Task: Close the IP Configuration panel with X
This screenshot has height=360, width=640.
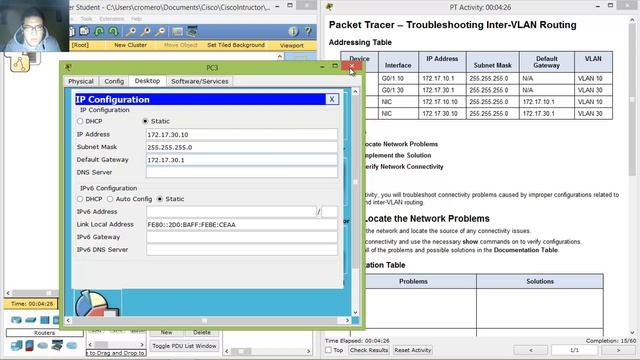Action: pos(332,99)
